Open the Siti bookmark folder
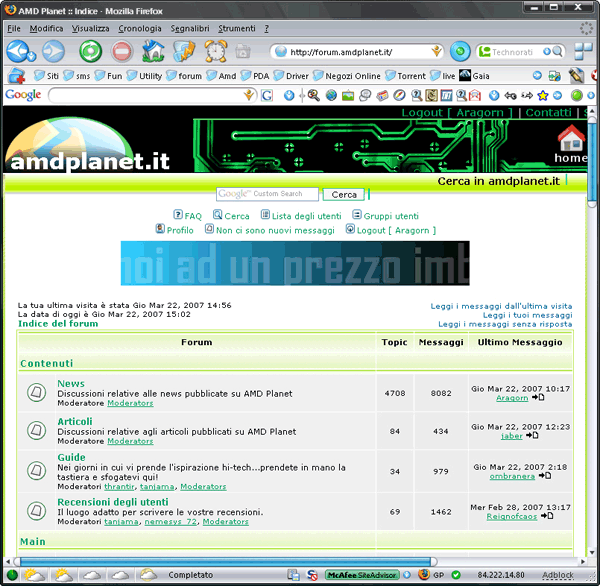The image size is (600, 586). point(46,76)
